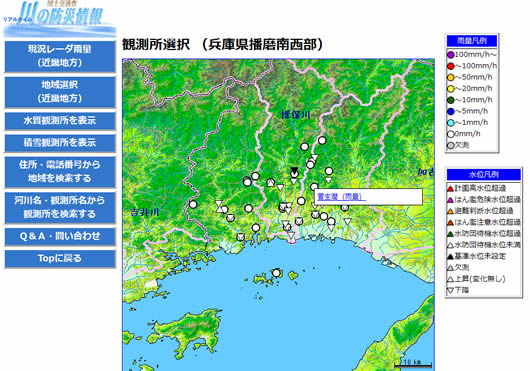The image size is (530, 371).
Task: Open 現況レーダ雨量 (近畿地方) page
Action: (x=60, y=56)
